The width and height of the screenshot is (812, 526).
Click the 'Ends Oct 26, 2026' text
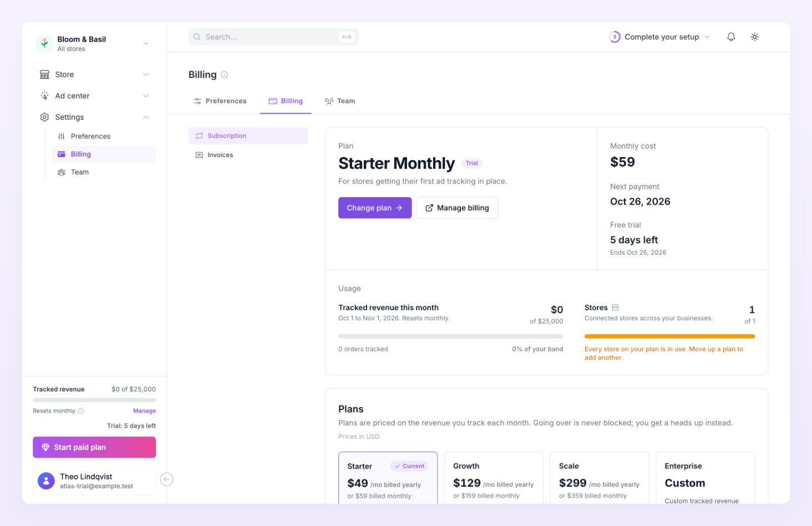click(638, 252)
